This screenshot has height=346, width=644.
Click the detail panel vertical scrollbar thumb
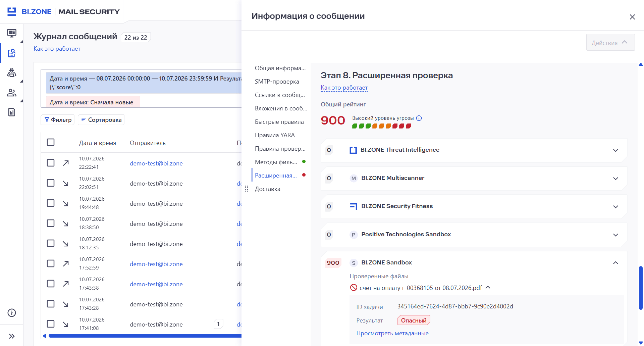coord(641,288)
